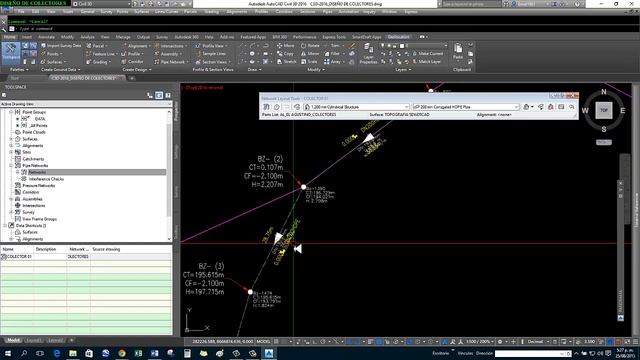This screenshot has width=640, height=360.
Task: Expand the Point Groups tree node
Action: click(x=11, y=112)
